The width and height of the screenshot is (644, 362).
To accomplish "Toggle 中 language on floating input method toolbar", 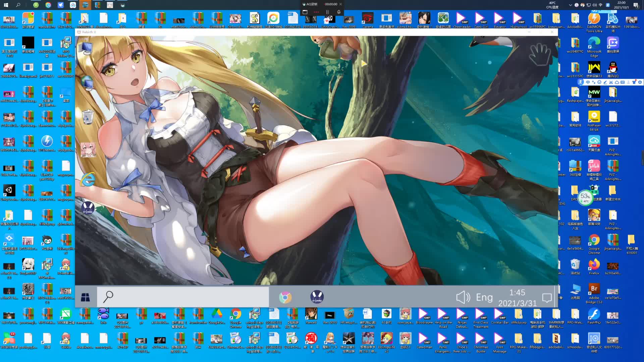I will click(x=588, y=82).
